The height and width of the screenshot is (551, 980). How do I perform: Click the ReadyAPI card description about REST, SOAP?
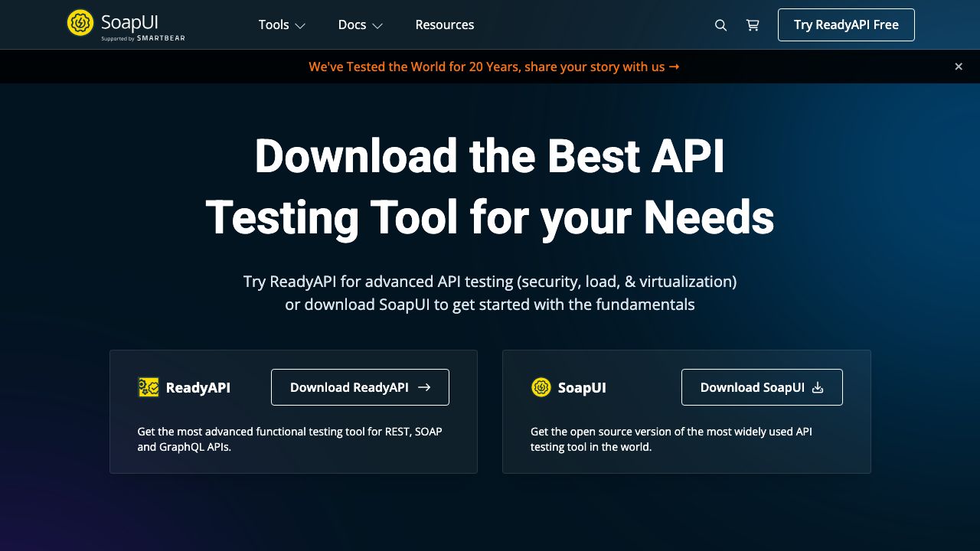(289, 439)
